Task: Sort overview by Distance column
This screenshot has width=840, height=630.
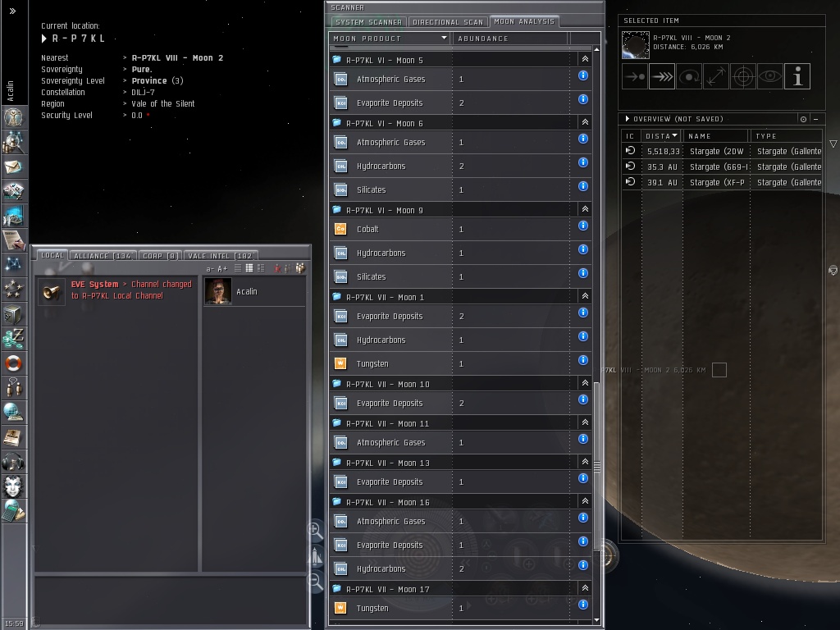Action: (662, 136)
